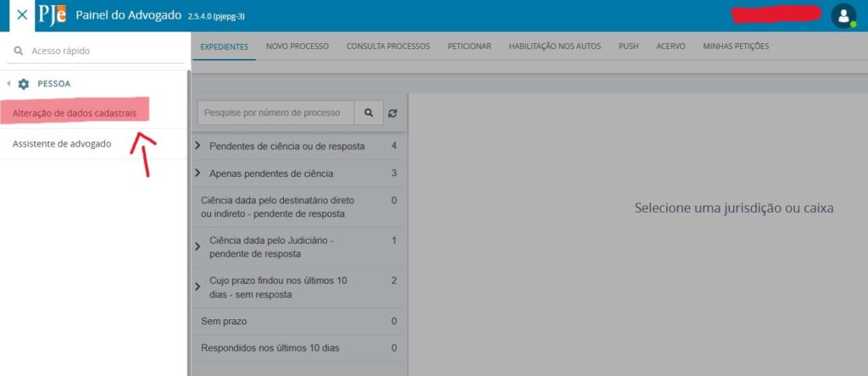Image resolution: width=868 pixels, height=376 pixels.
Task: Collapse PESSOA menu with back arrow
Action: tap(8, 84)
